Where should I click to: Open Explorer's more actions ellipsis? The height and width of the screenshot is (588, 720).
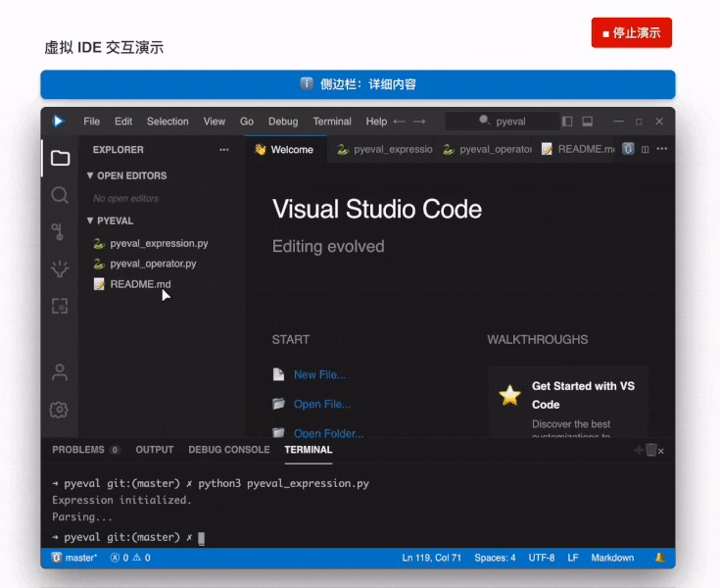click(x=224, y=150)
